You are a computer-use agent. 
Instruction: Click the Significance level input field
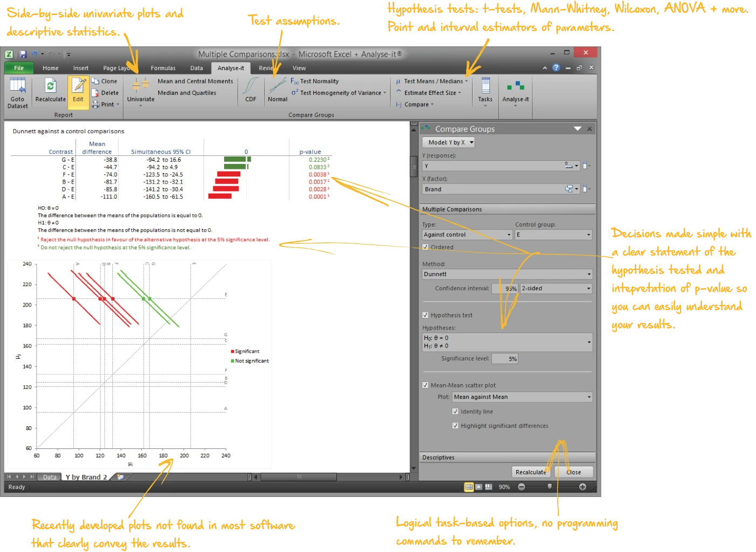[x=505, y=359]
